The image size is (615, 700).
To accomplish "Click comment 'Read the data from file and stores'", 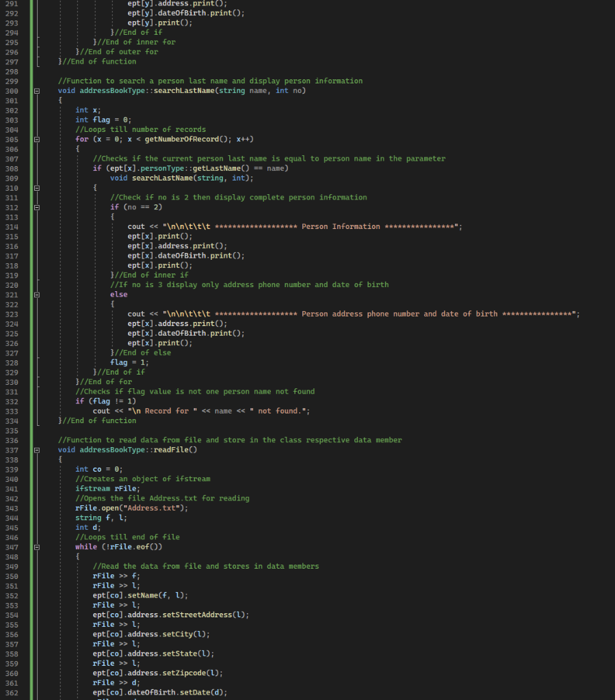I will pyautogui.click(x=206, y=567).
